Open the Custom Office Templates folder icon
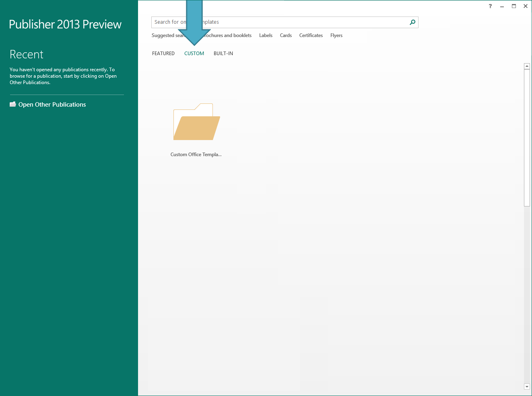Screen dimensions: 532x396 (x=196, y=122)
